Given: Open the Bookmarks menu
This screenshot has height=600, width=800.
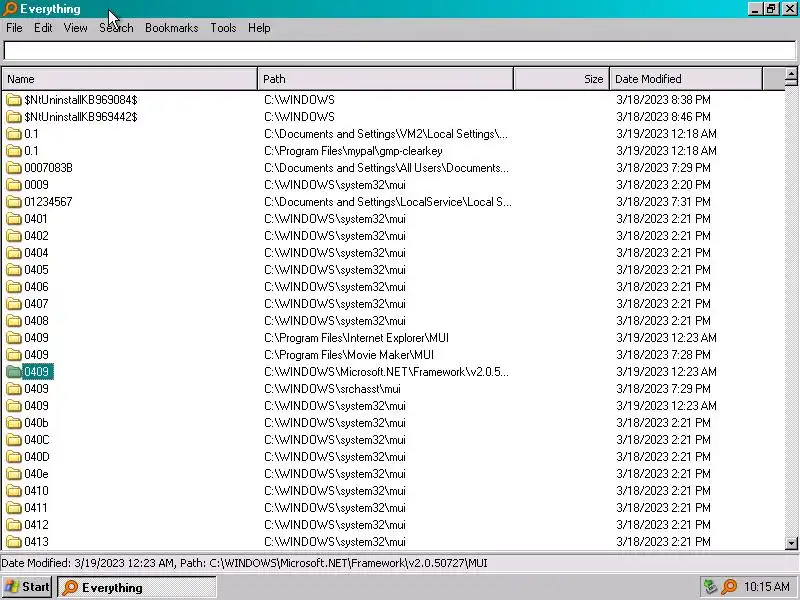Looking at the screenshot, I should [x=171, y=28].
